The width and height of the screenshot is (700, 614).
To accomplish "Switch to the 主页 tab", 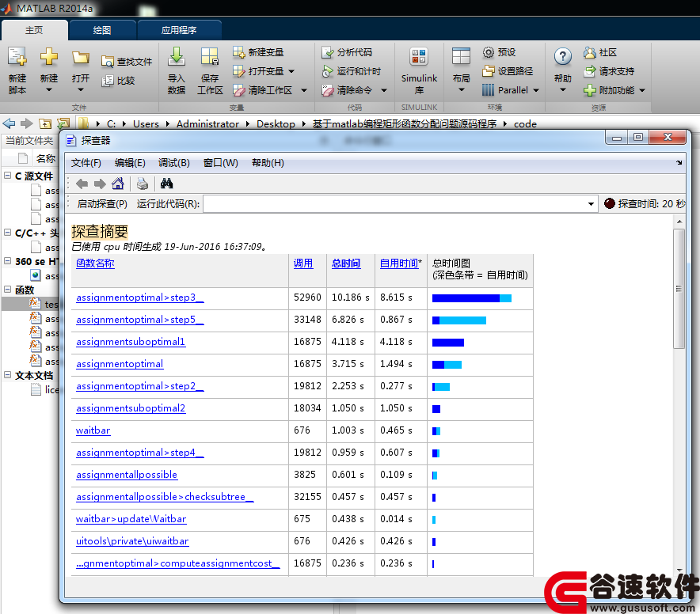I will click(x=34, y=30).
